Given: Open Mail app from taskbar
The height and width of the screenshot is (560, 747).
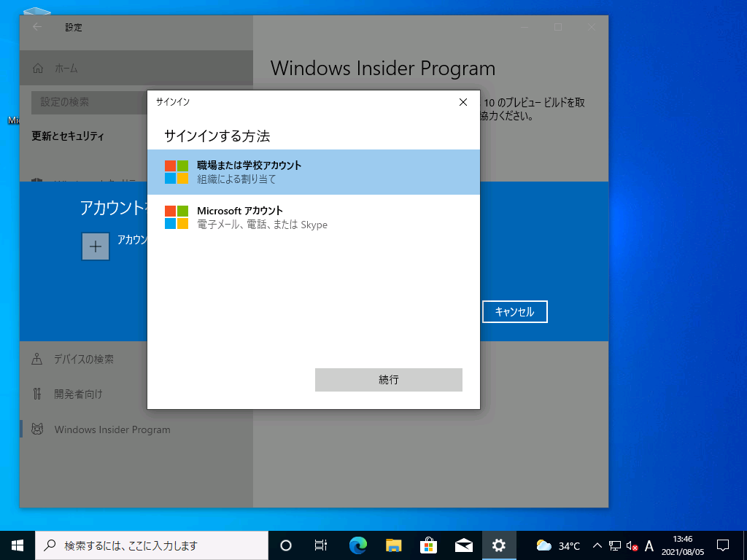Looking at the screenshot, I should 463,545.
